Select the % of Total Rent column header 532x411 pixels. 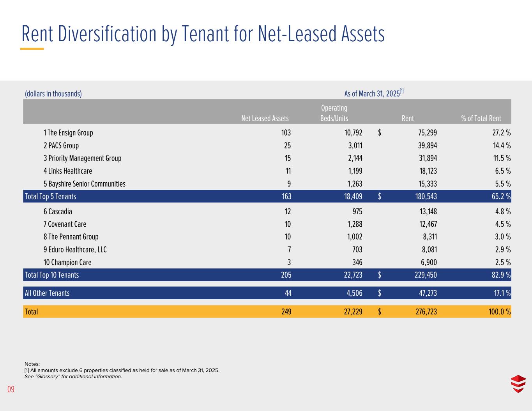pos(481,118)
